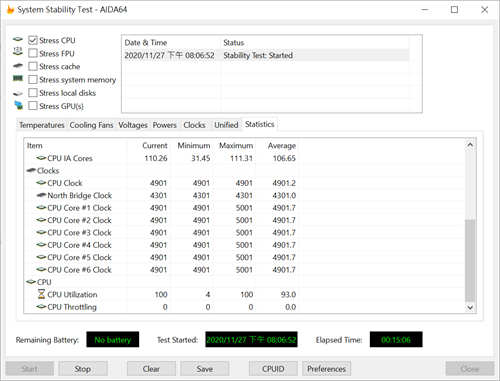Enable the Stress local disks checkbox

[x=33, y=93]
